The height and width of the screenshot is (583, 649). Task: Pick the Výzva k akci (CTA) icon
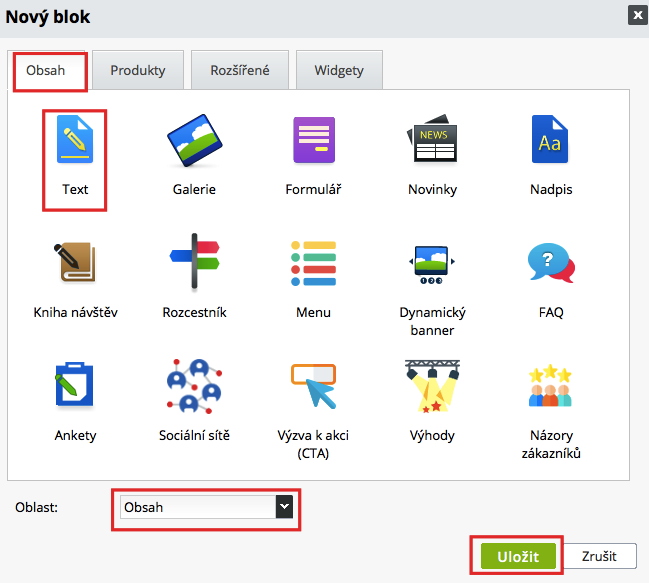point(313,387)
